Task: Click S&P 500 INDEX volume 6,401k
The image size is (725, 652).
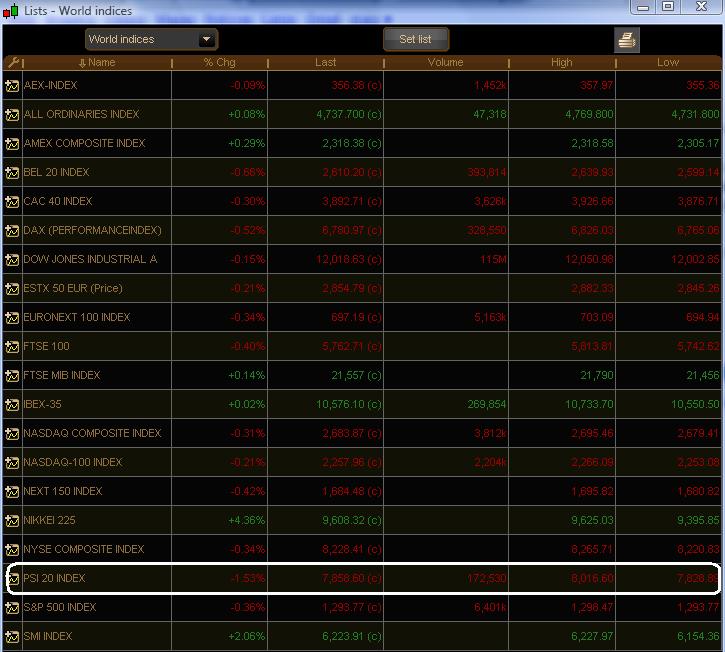Action: coord(490,608)
